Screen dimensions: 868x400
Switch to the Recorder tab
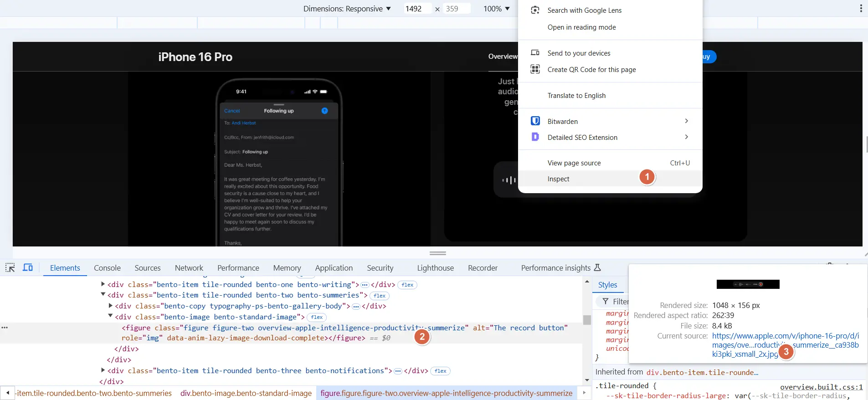pos(483,268)
